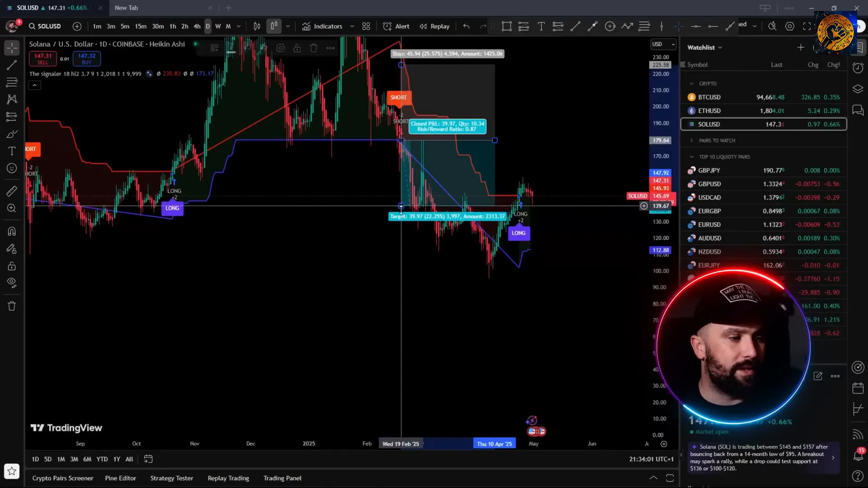Open the Crypto Pairs Screener tab
This screenshot has width=868, height=488.
tap(63, 478)
